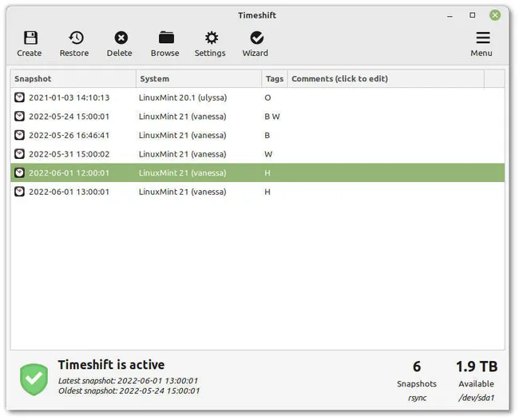Open Settings gear icon
Viewport: 519px width, 420px height.
tap(211, 38)
